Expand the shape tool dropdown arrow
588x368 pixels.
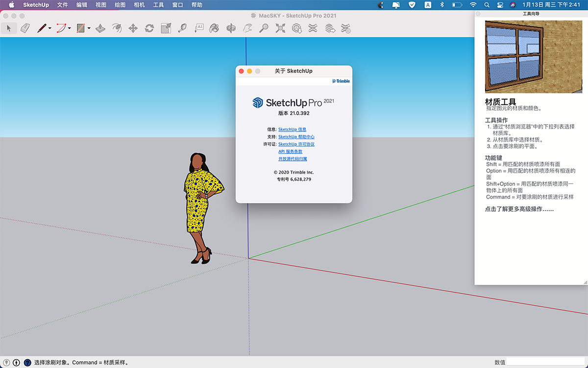pos(89,28)
